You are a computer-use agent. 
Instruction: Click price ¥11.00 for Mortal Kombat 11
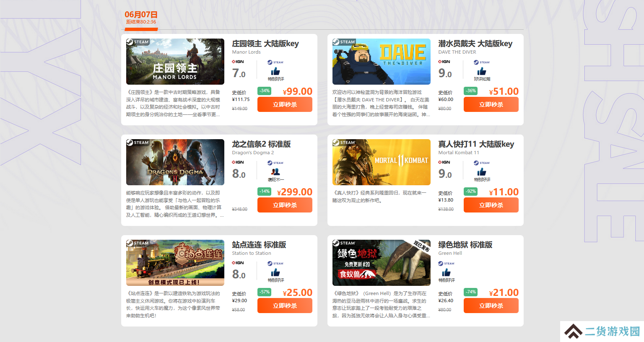(504, 192)
